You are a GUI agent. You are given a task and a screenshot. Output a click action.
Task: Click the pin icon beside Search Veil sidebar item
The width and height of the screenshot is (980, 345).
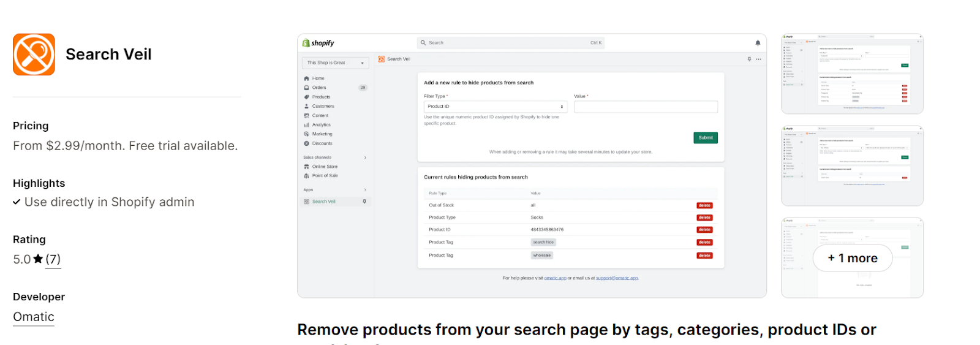[364, 202]
